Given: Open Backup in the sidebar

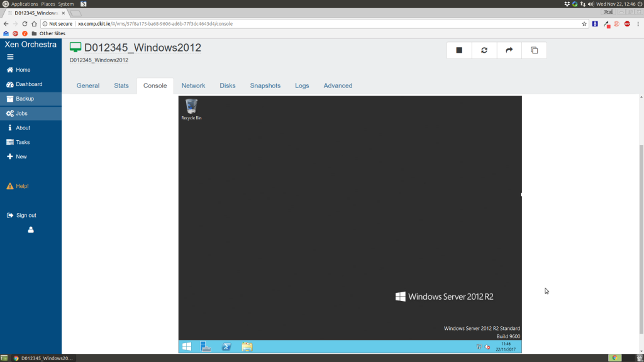Looking at the screenshot, I should (31, 99).
